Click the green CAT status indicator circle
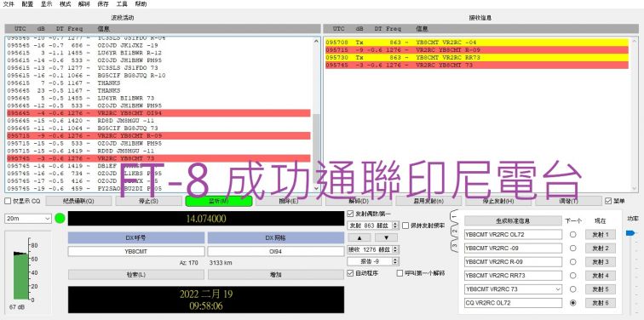 tap(60, 218)
